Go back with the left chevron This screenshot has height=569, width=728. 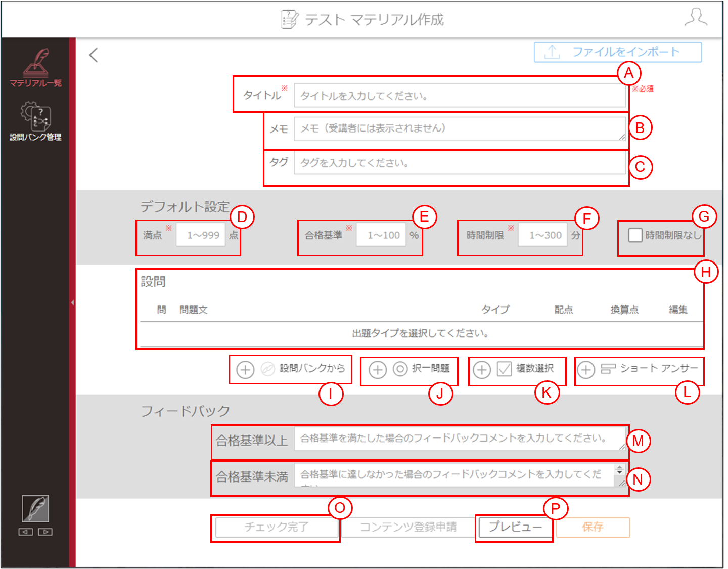[x=94, y=55]
